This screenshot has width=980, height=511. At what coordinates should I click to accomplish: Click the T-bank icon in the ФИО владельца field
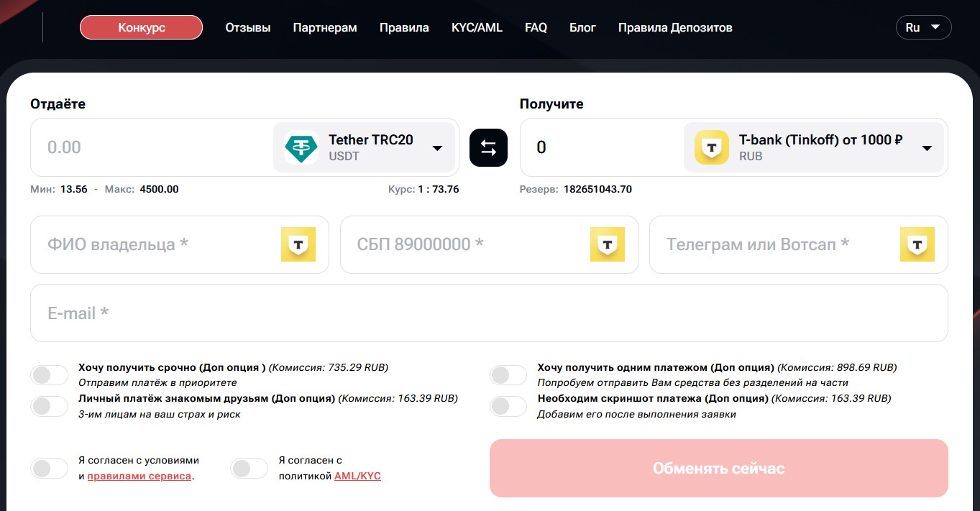(x=298, y=244)
